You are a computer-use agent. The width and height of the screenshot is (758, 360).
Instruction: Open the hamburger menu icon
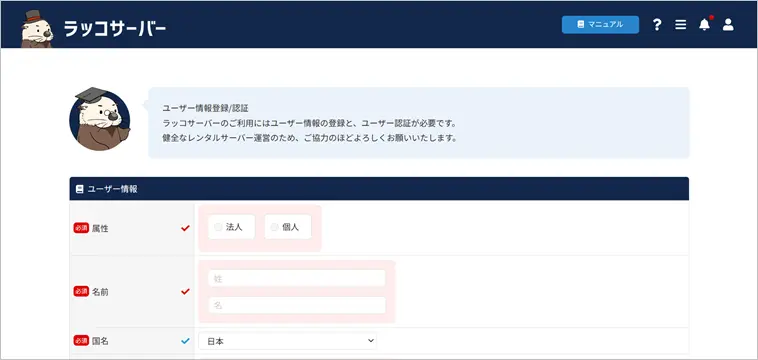681,25
